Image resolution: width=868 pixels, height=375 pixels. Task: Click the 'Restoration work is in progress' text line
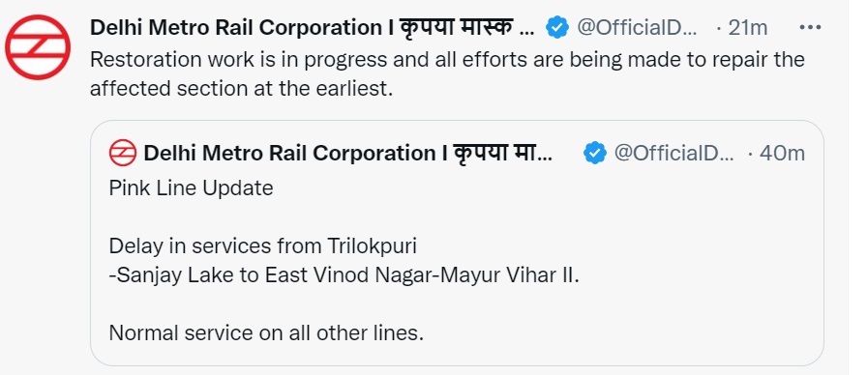pos(447,60)
